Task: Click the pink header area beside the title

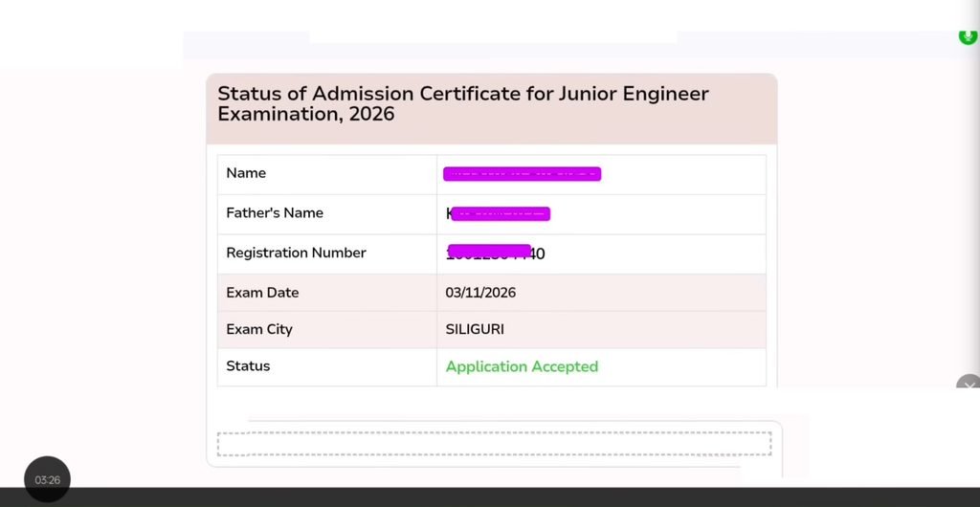Action: (x=743, y=109)
